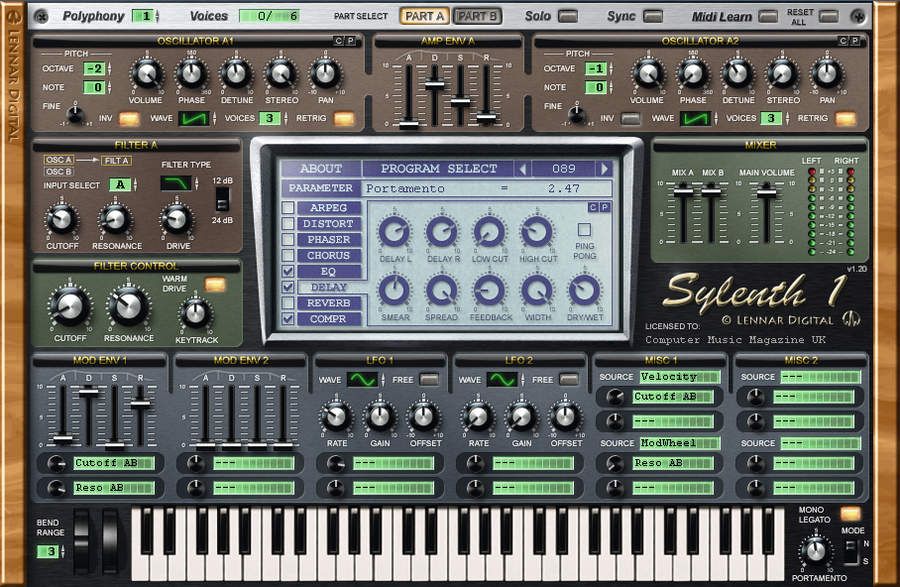Enable the DISTORT effect checkbox
Screen dimensions: 900x587
(x=288, y=224)
